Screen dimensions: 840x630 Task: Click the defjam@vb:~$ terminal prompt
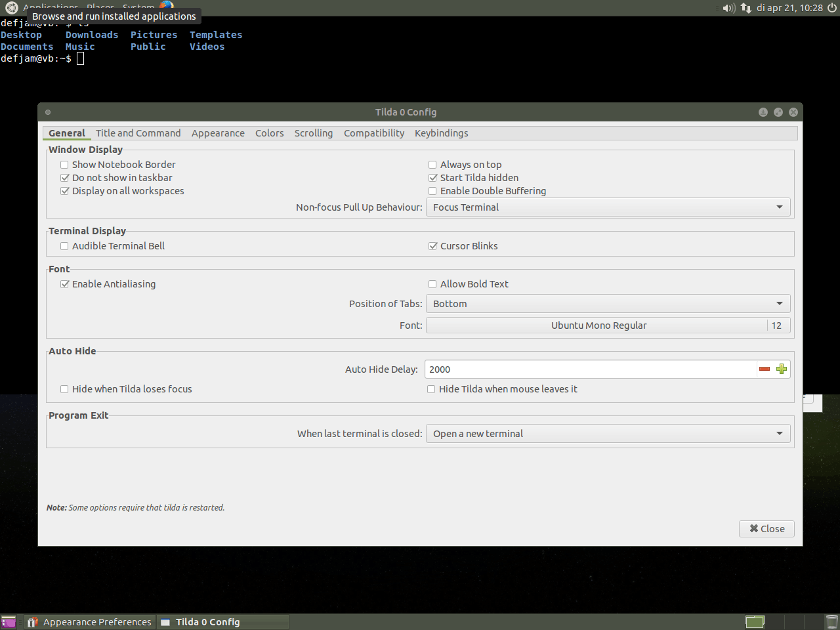click(x=36, y=58)
